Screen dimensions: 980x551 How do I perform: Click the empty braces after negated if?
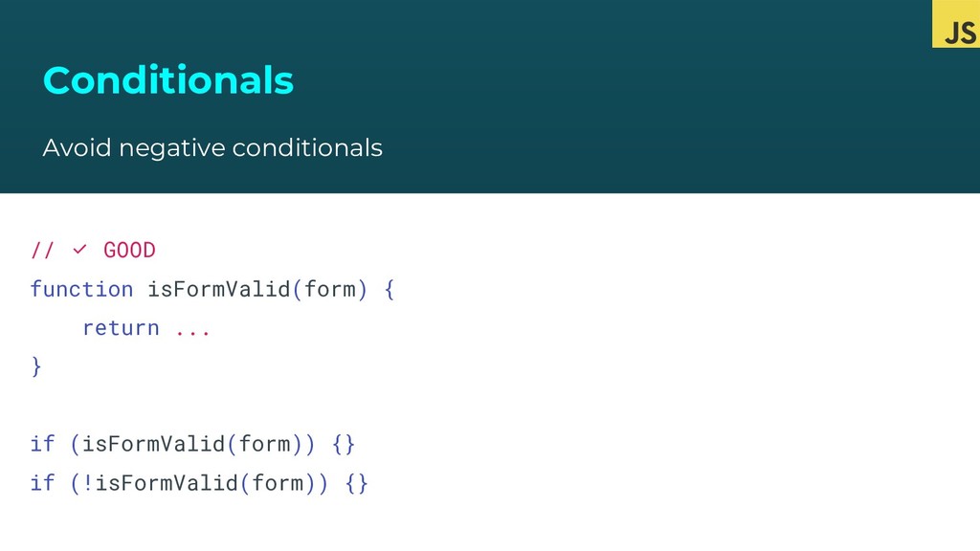pos(357,483)
